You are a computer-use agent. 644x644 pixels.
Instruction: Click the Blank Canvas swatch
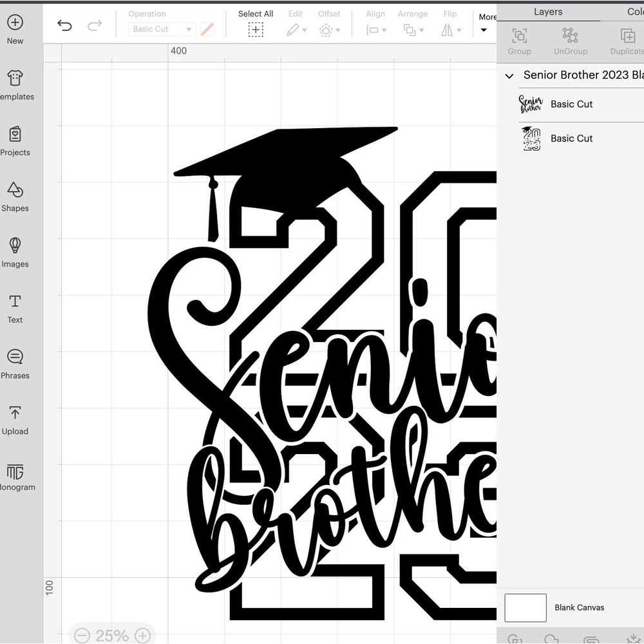[526, 607]
